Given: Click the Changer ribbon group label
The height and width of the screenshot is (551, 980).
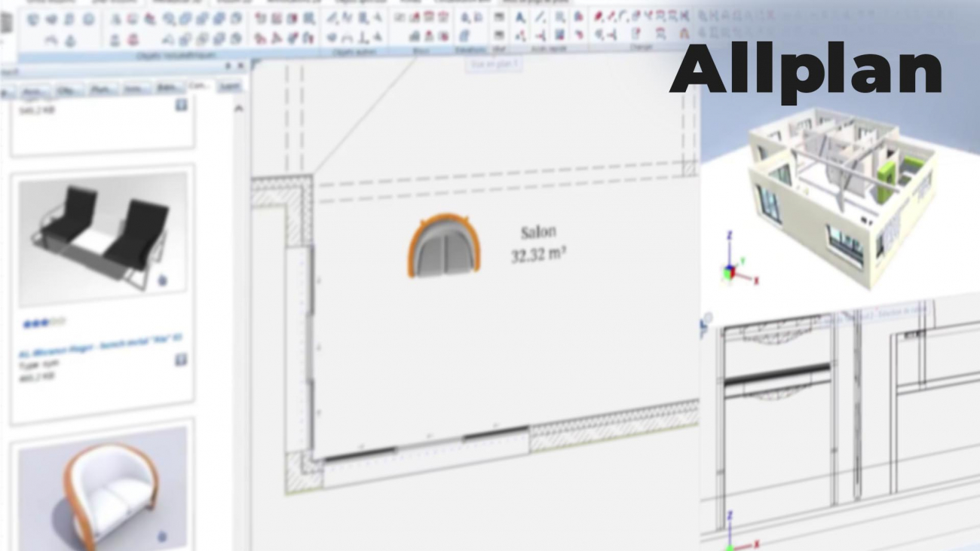Looking at the screenshot, I should (642, 47).
